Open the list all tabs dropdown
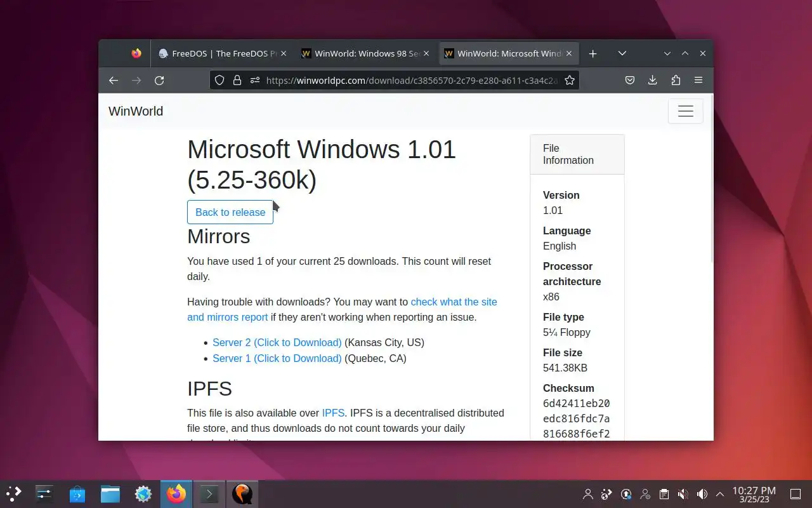Viewport: 812px width, 508px height. click(x=622, y=53)
